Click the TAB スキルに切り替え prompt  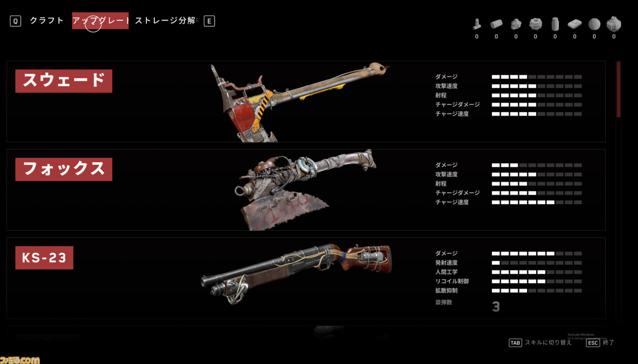(x=540, y=343)
